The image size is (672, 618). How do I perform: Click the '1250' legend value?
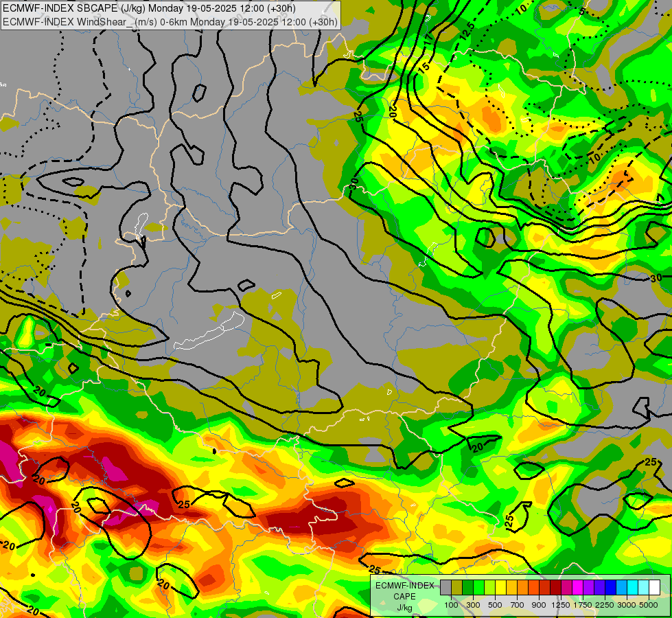click(x=561, y=605)
